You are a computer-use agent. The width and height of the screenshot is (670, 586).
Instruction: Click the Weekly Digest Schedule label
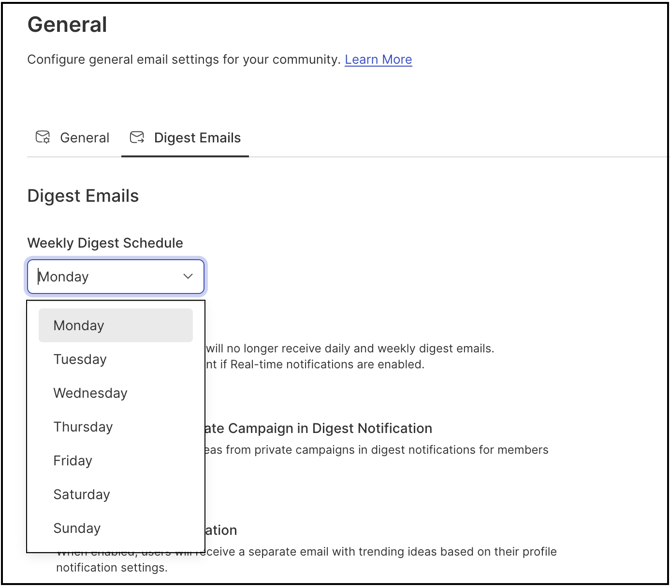coord(105,243)
